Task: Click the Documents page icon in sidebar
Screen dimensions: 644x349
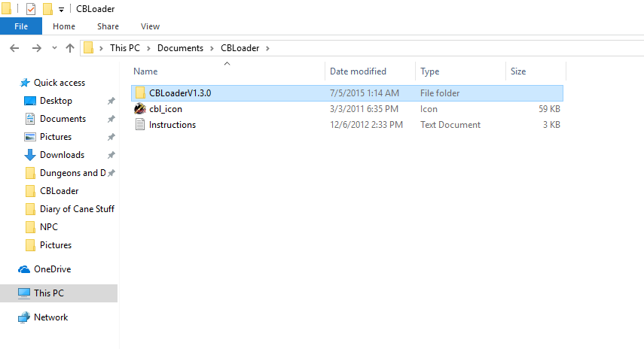Action: [30, 119]
